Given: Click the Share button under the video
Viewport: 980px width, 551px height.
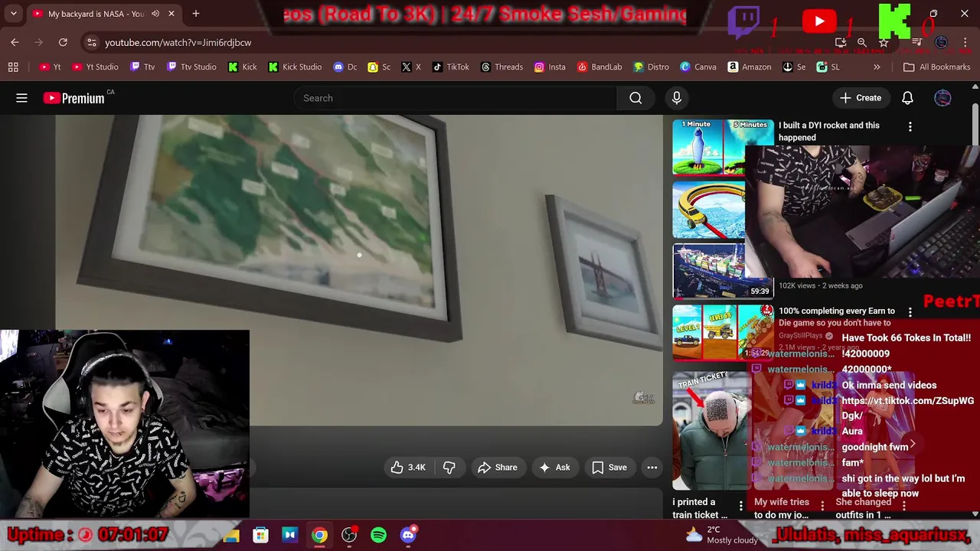Looking at the screenshot, I should pos(498,468).
